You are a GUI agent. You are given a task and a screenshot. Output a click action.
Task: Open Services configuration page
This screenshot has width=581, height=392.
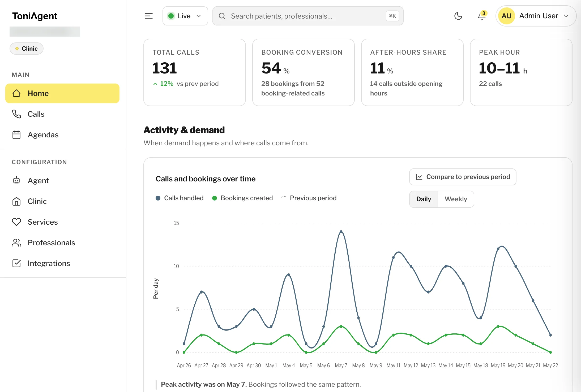(62, 222)
